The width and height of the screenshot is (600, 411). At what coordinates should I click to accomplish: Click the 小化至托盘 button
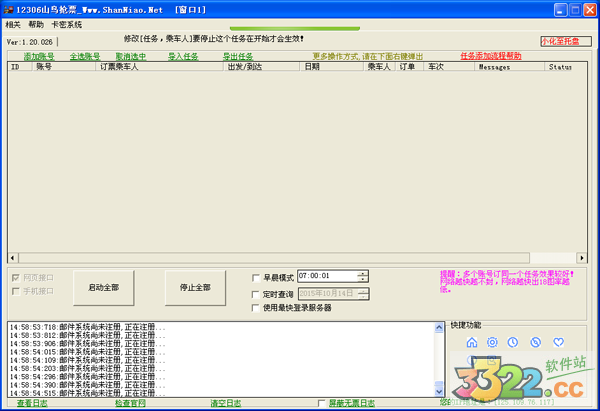566,41
